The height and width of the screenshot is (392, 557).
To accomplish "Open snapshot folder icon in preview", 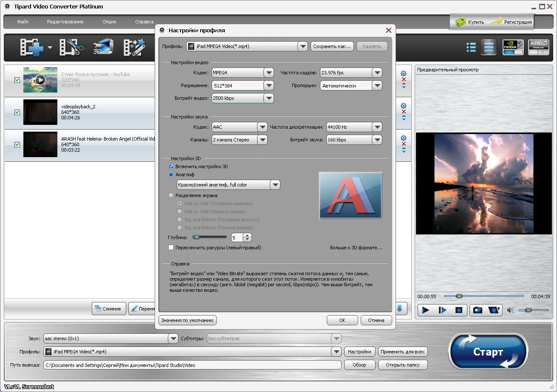I will [495, 310].
